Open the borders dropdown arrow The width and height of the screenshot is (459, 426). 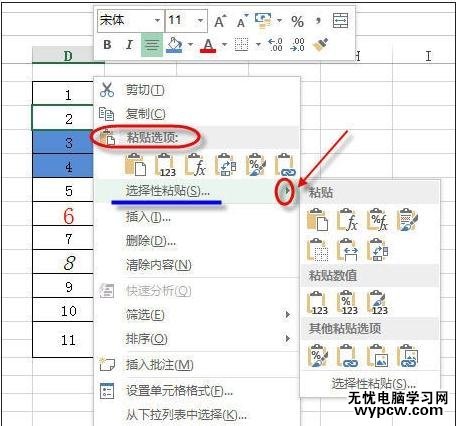pos(258,44)
